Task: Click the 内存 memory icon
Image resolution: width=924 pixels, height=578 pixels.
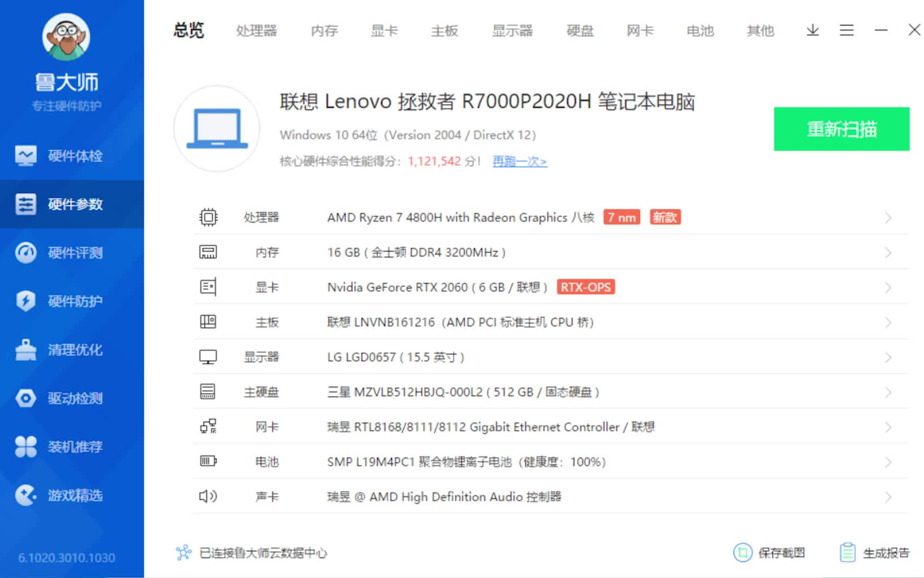Action: coord(208,252)
